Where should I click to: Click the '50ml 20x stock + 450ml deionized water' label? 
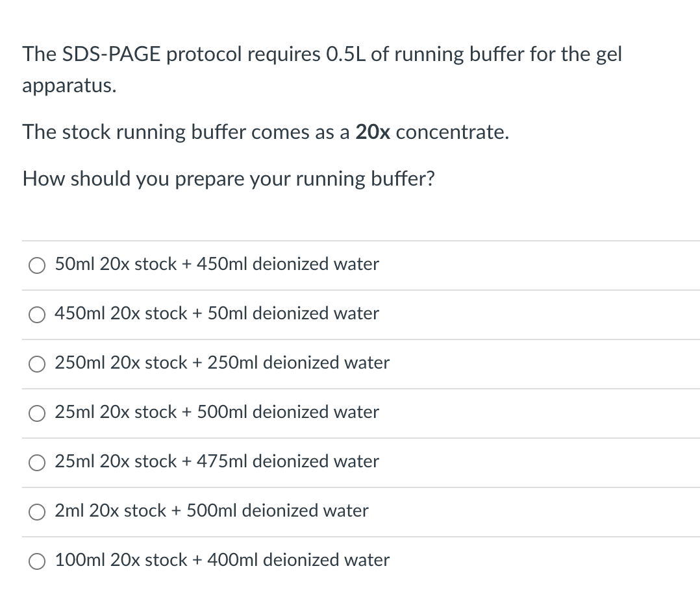pyautogui.click(x=217, y=264)
